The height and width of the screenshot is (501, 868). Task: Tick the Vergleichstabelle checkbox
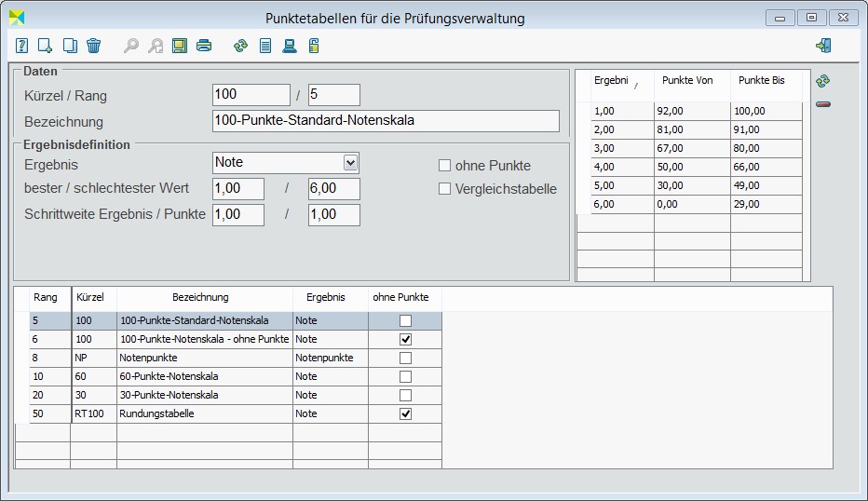[x=444, y=189]
